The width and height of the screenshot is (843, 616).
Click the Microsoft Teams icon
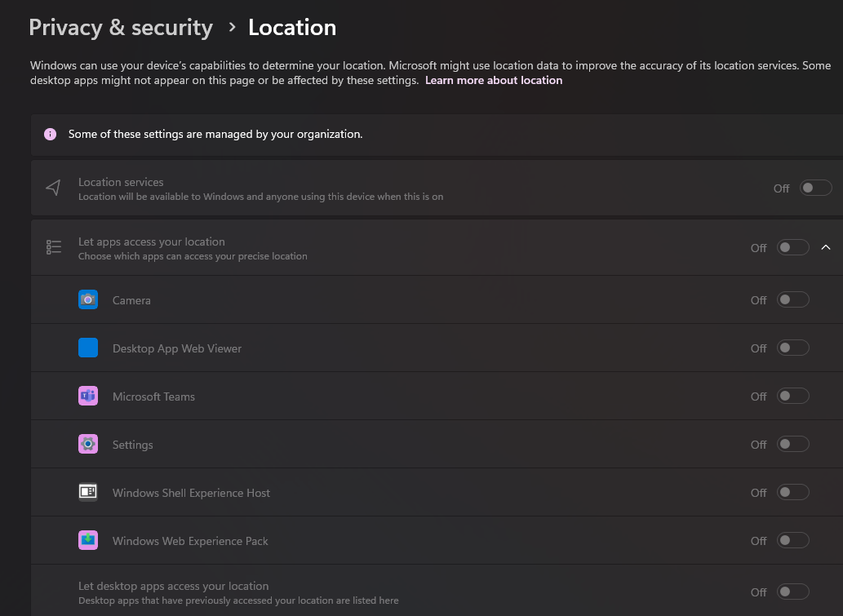point(88,396)
